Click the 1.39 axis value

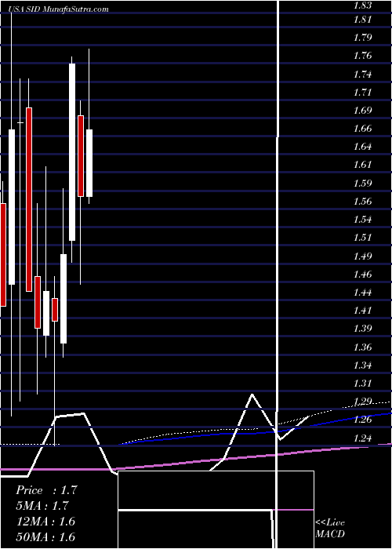363,329
